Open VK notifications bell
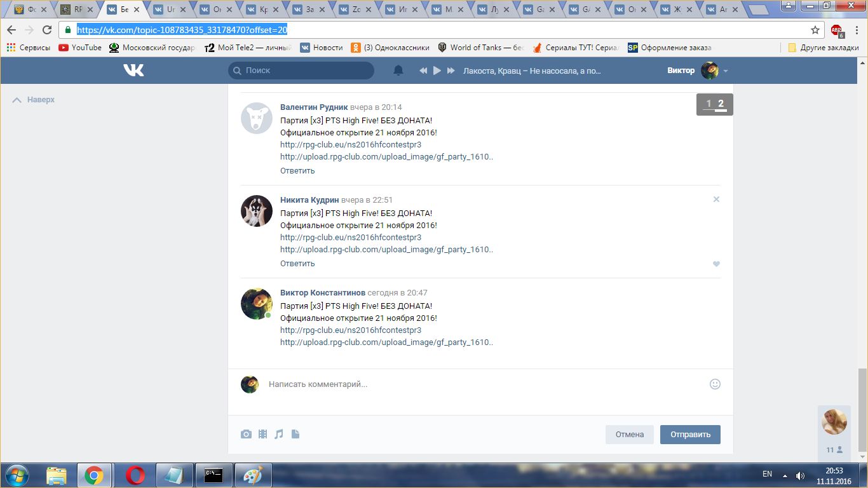Viewport: 868px width, 488px height. click(398, 71)
